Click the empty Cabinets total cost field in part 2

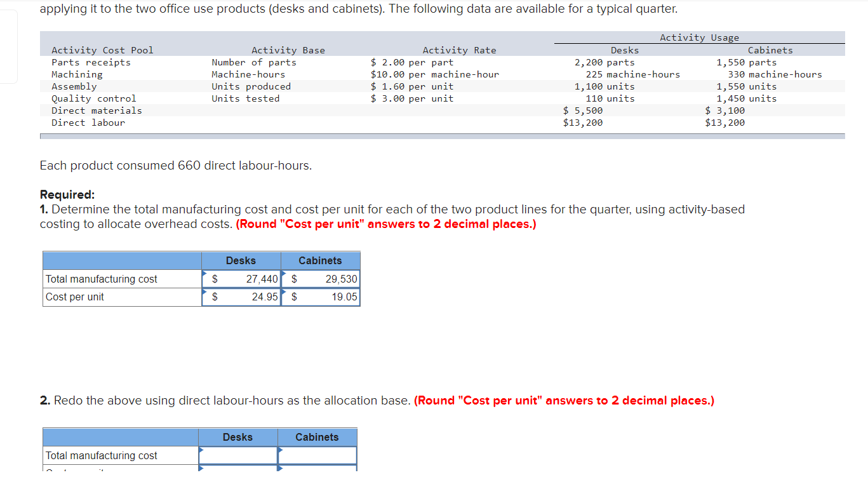coord(317,455)
